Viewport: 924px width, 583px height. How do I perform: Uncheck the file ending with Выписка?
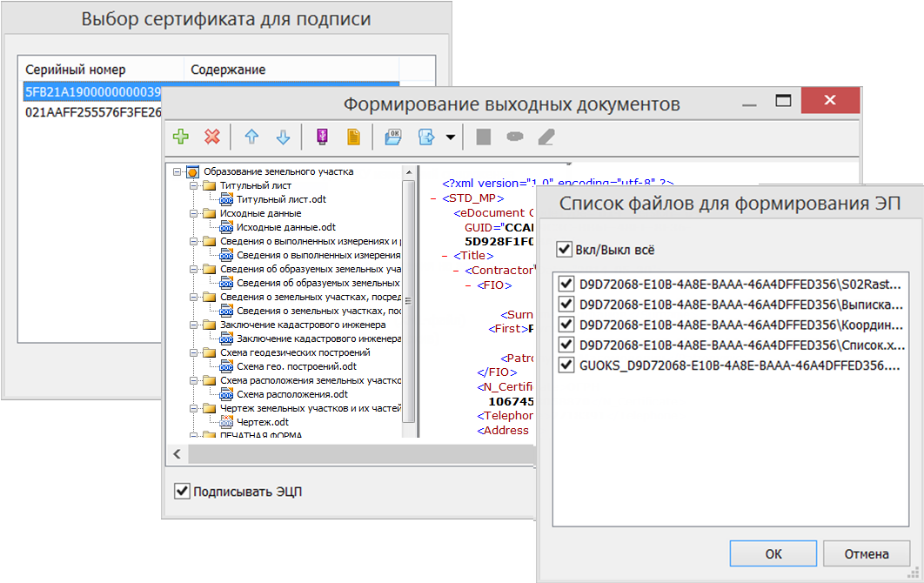[x=566, y=305]
